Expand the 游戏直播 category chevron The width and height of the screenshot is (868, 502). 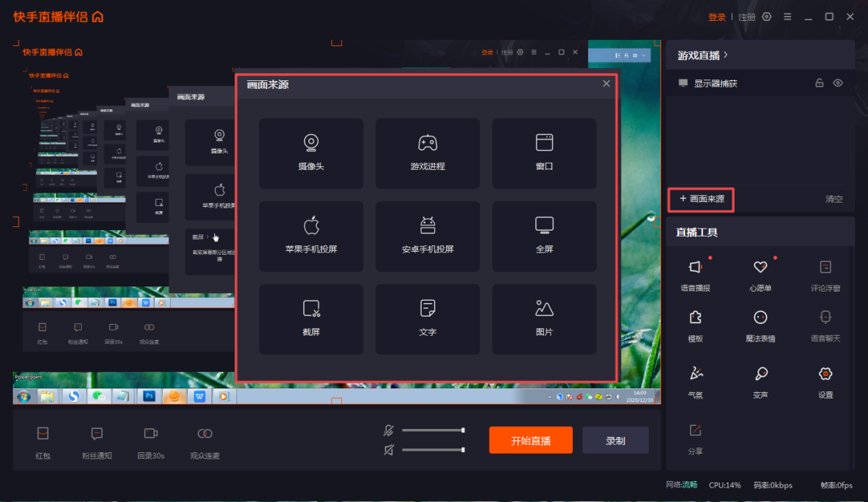point(726,55)
